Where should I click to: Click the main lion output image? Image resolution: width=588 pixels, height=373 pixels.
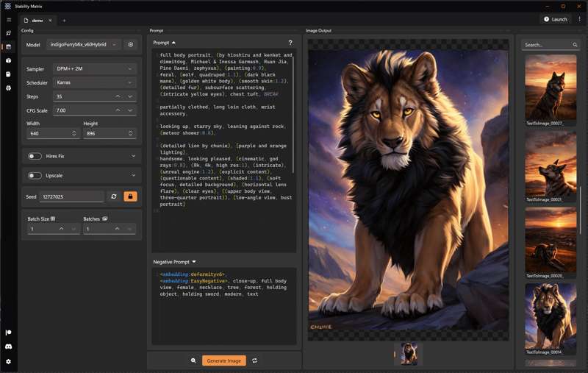coord(409,191)
